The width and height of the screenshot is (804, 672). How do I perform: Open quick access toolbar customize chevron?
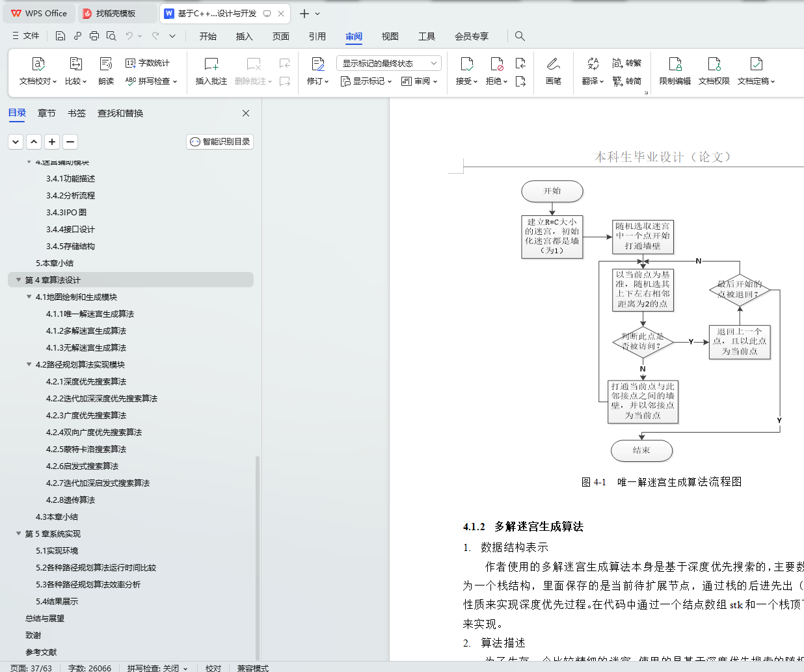(x=172, y=36)
